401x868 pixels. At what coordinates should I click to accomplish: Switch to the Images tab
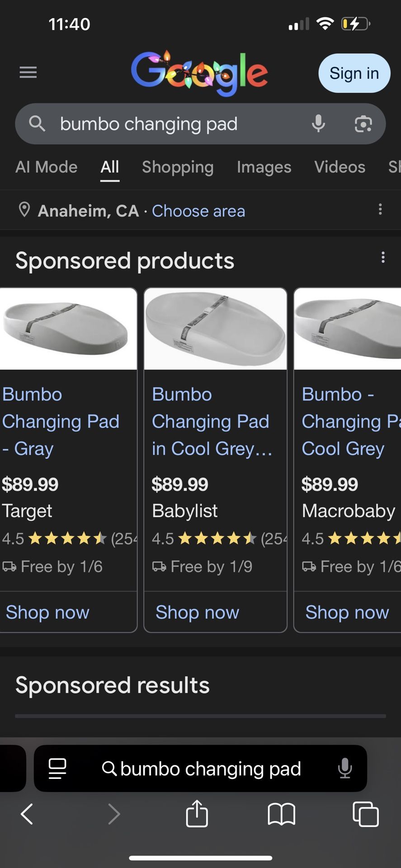click(264, 167)
